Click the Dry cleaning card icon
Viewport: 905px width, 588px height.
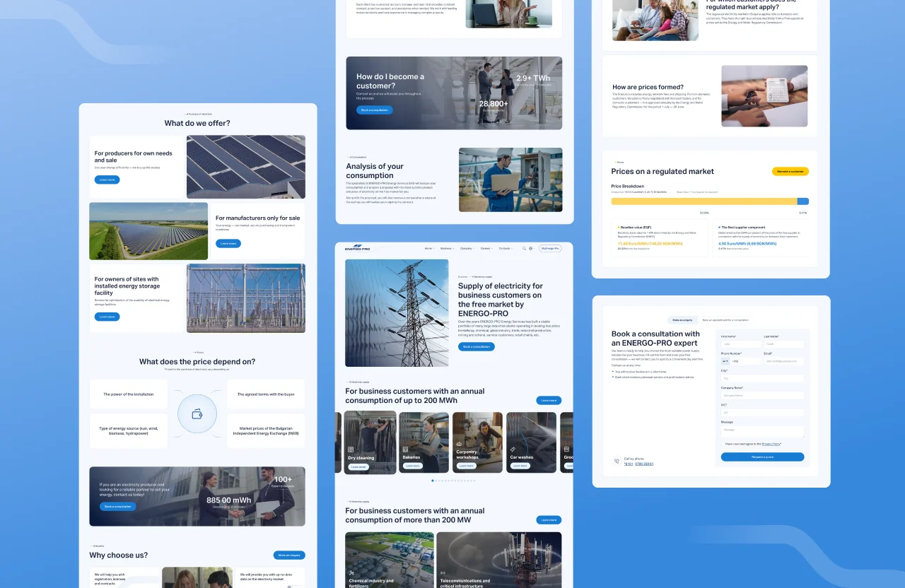coord(350,449)
